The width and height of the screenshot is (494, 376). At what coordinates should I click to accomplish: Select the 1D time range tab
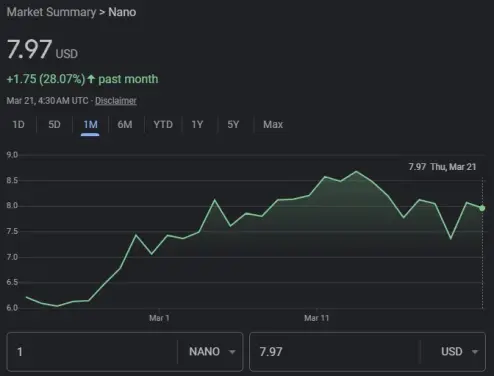(18, 125)
